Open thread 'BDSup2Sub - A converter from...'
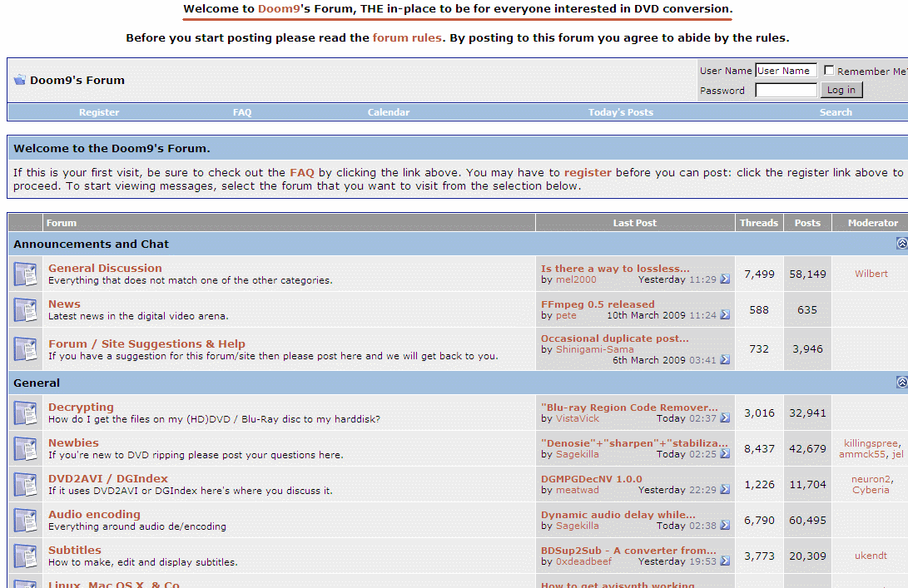Screen dimensions: 908x588 [x=628, y=551]
